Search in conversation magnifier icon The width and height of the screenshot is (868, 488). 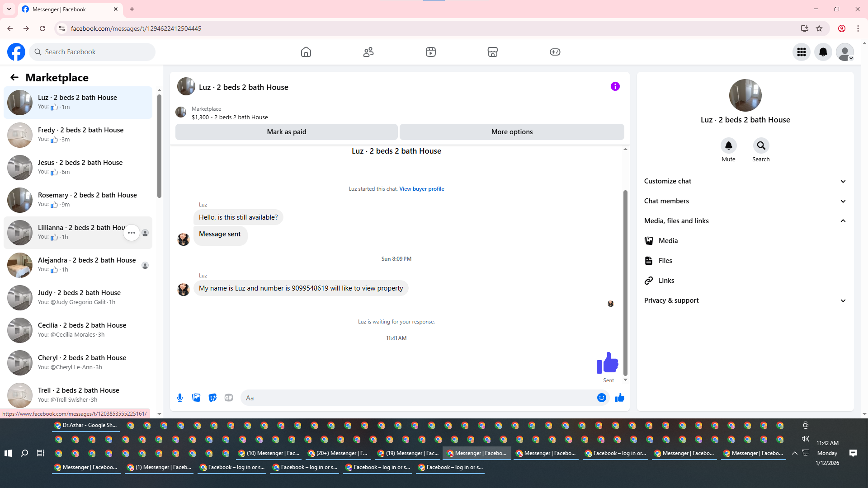click(x=761, y=145)
